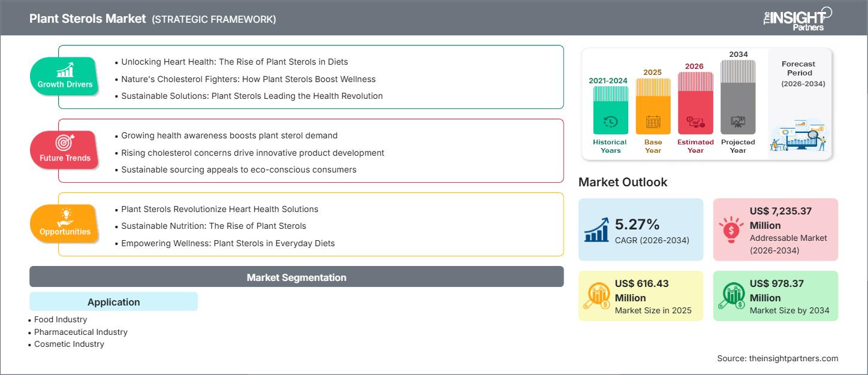Click the (STRATEGIC FRAMEWORK) subtitle

tap(214, 19)
